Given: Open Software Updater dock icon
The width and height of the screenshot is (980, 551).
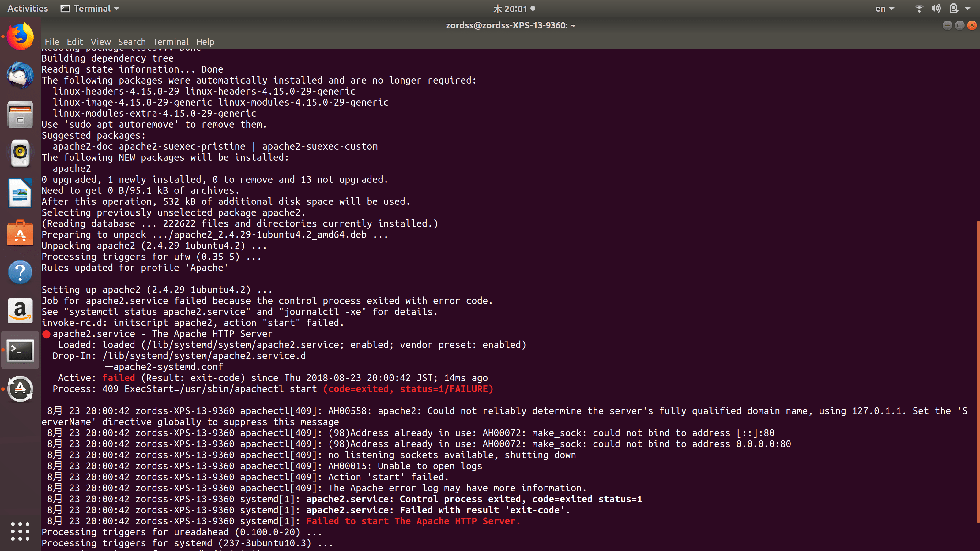Looking at the screenshot, I should click(x=20, y=389).
